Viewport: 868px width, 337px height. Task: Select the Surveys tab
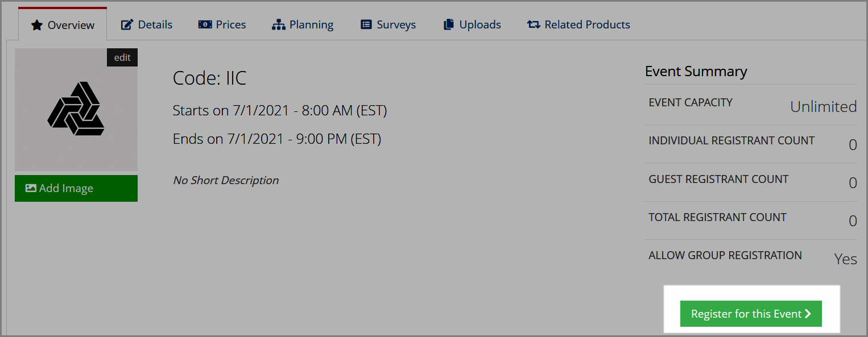[388, 24]
